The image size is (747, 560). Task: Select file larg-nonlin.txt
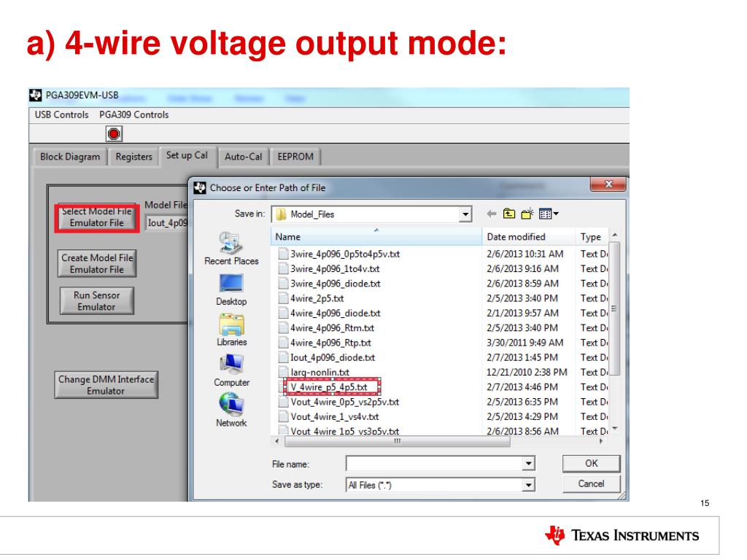tap(320, 372)
